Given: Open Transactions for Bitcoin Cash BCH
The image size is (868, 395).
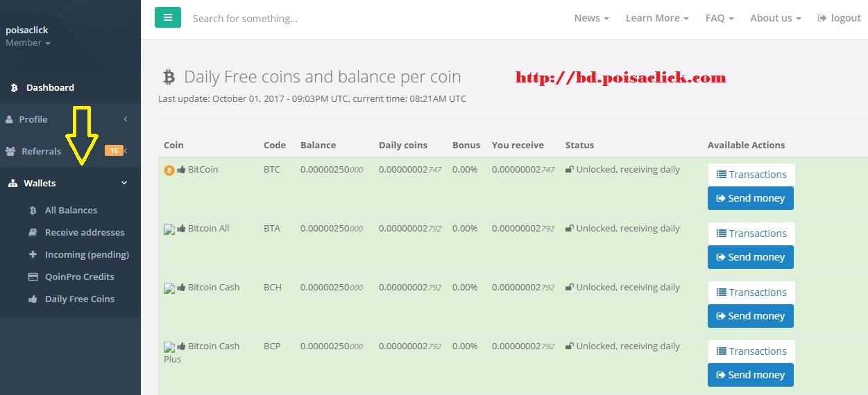Looking at the screenshot, I should (x=751, y=292).
